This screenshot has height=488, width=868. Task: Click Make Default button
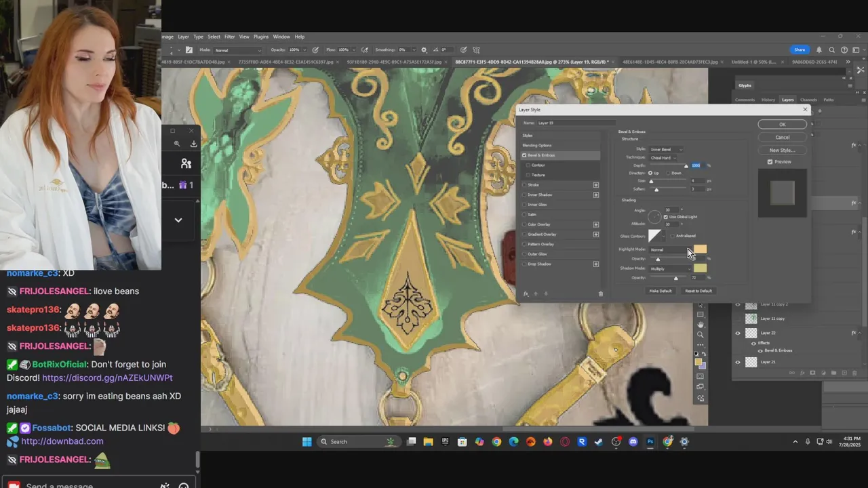click(660, 291)
